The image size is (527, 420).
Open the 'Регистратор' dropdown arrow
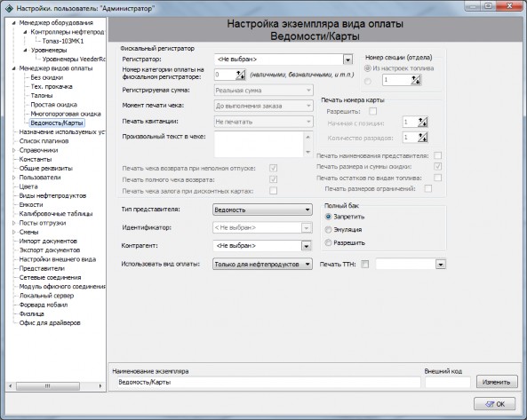[347, 59]
